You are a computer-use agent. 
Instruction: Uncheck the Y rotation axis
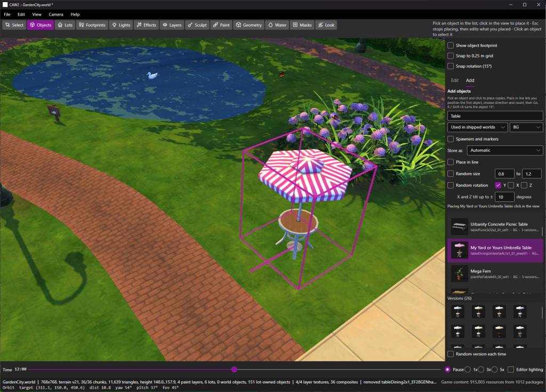[x=498, y=185]
